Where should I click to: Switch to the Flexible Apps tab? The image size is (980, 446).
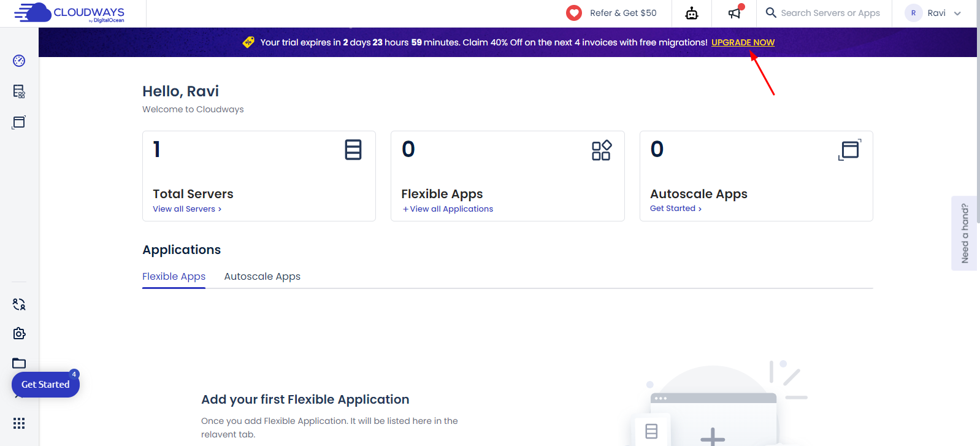click(x=174, y=277)
